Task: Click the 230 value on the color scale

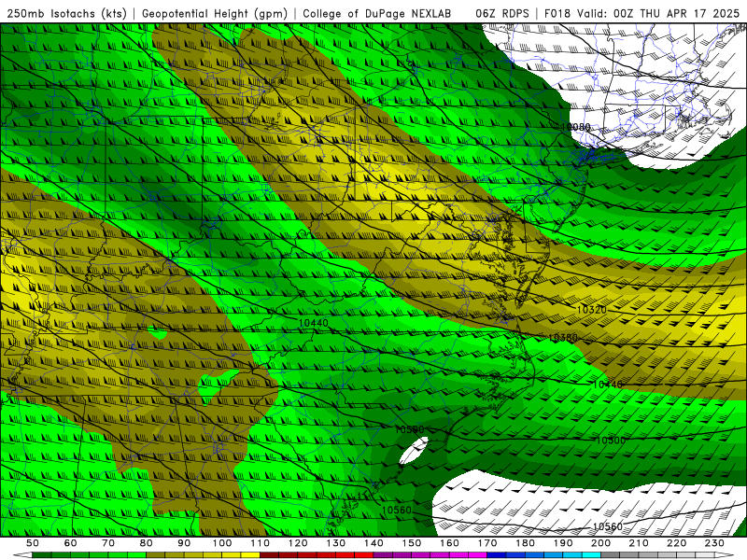Action: click(x=714, y=543)
